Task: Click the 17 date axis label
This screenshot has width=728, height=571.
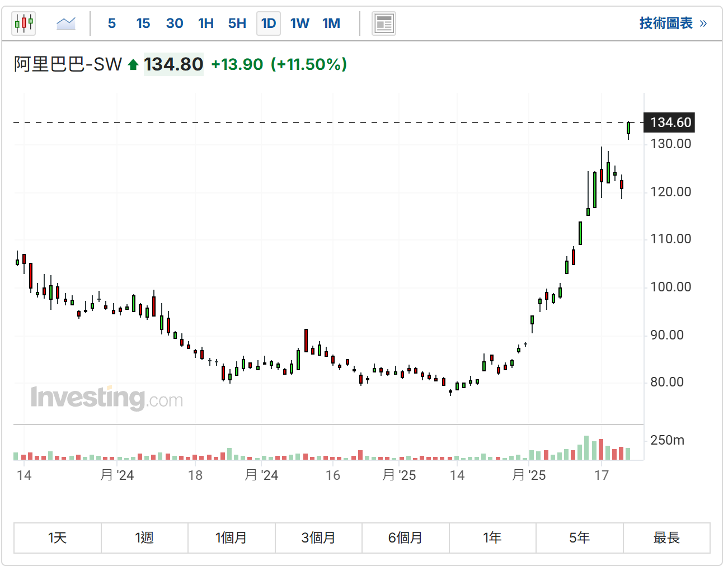Action: [x=602, y=475]
